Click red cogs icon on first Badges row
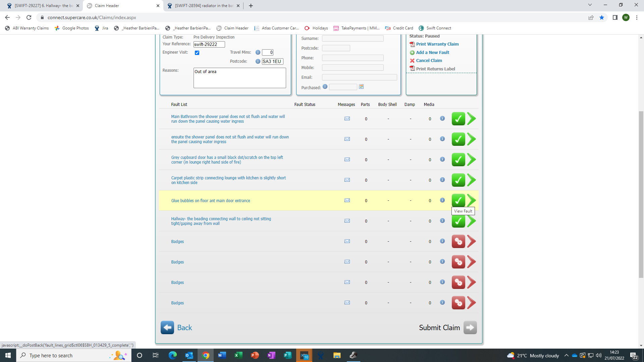Image resolution: width=644 pixels, height=362 pixels. [458, 241]
